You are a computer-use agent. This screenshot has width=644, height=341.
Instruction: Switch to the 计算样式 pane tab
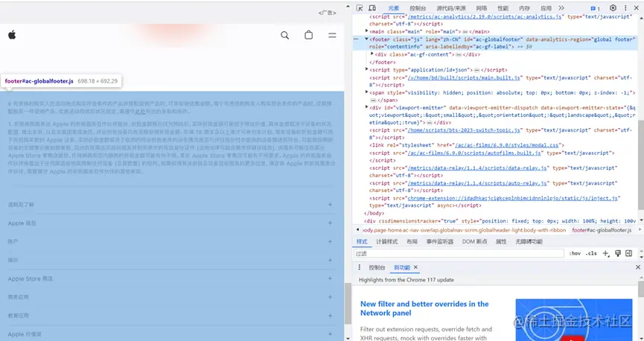point(386,241)
